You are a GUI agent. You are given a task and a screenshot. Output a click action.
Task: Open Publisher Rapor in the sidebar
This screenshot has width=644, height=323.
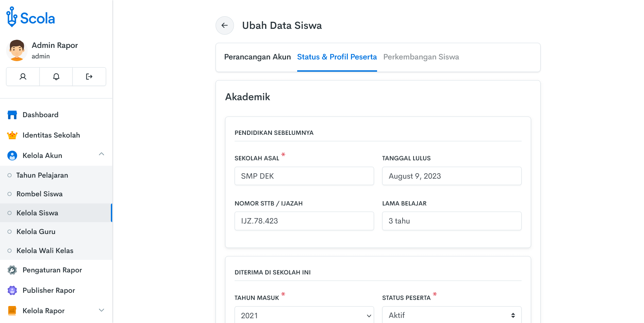point(49,290)
